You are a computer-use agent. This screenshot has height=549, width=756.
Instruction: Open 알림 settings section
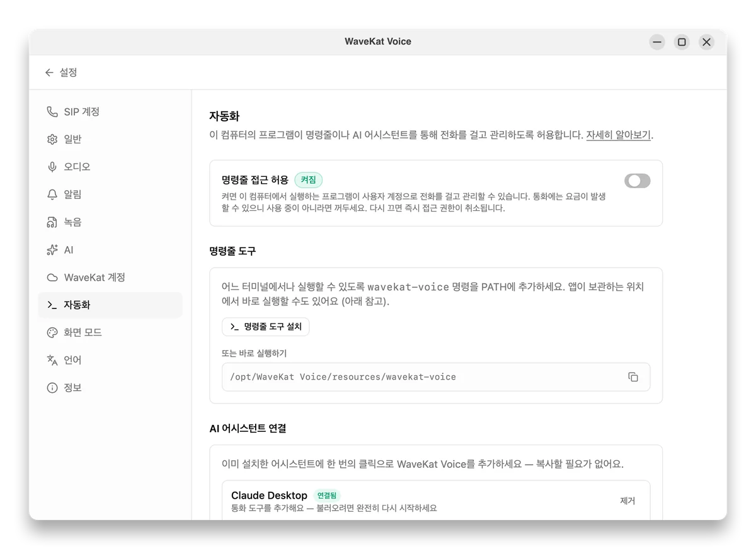[x=110, y=195]
